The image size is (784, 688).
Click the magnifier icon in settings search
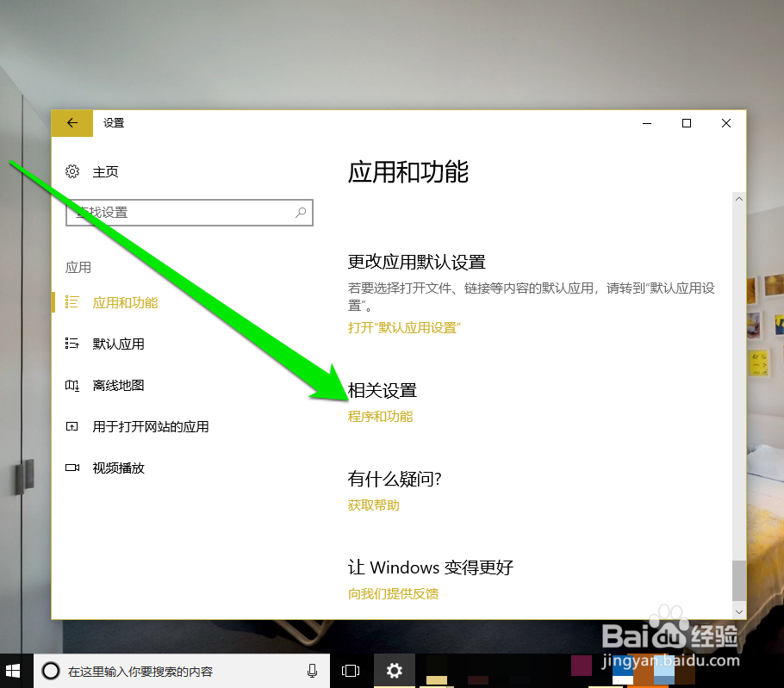pos(301,212)
